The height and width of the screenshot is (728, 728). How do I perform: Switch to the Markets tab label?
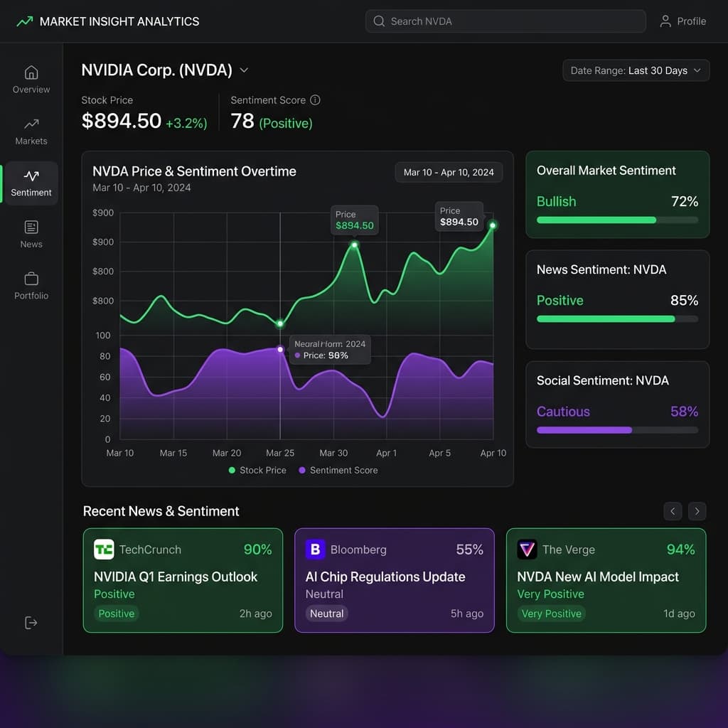click(x=31, y=141)
